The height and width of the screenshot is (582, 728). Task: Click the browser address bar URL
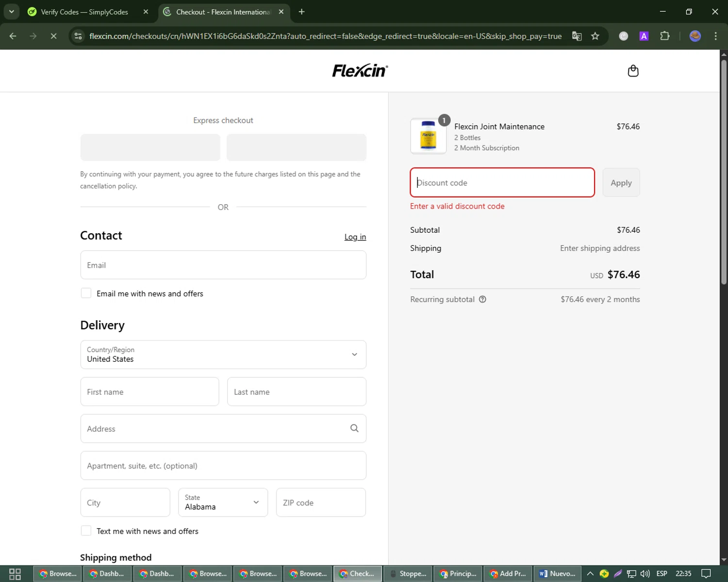[325, 36]
